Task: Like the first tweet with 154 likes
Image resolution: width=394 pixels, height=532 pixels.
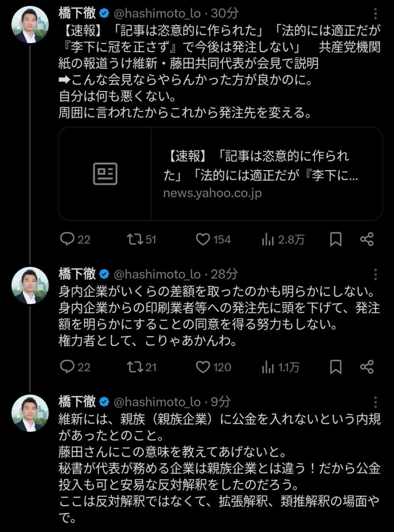Action: click(x=203, y=239)
